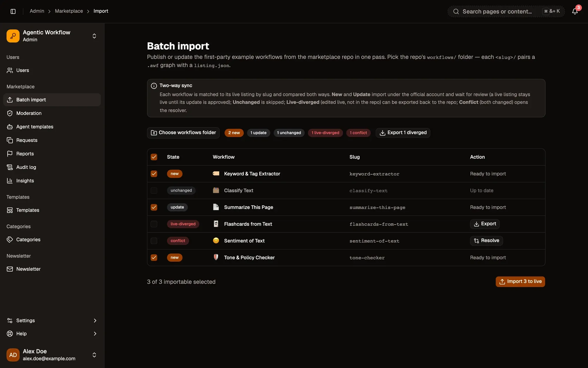
Task: Click the Sentiment of Text smiley icon
Action: [x=216, y=241]
